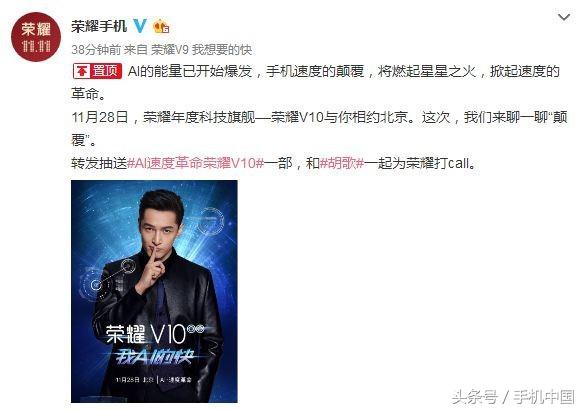Viewport: 584px width, 410px height.
Task: Click the upward arrow in 置顶 tag
Action: [82, 71]
